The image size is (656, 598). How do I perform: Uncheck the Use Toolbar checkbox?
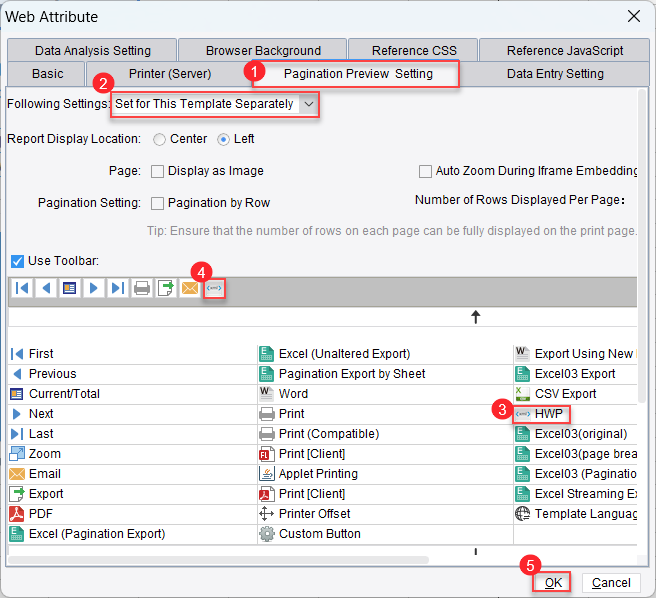tap(17, 261)
